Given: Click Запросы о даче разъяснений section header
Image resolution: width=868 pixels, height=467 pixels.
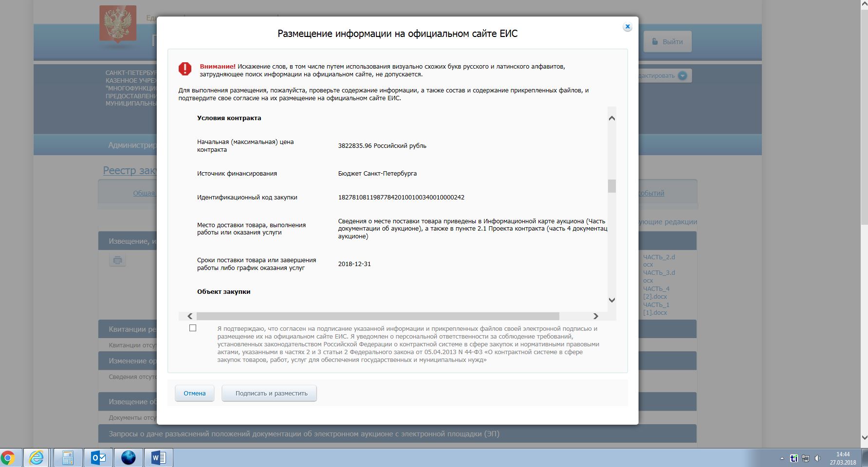Looking at the screenshot, I should (x=397, y=434).
